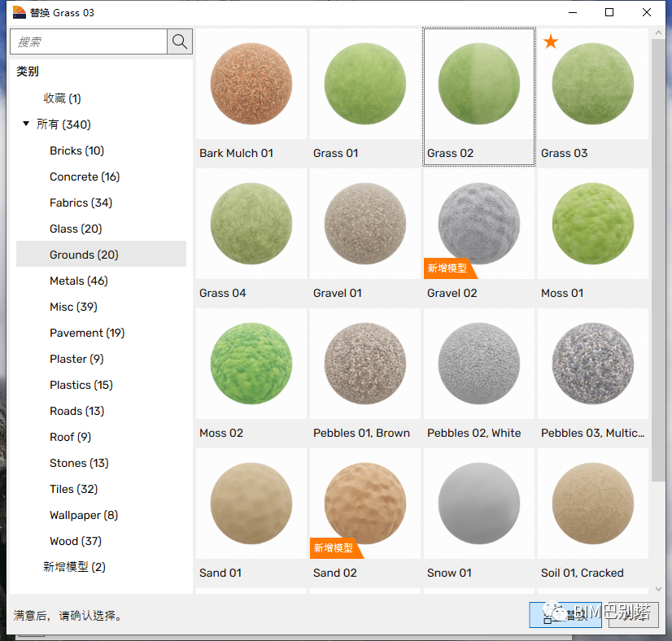Choose the Grass 01 material sphere
The image size is (672, 641).
[365, 84]
